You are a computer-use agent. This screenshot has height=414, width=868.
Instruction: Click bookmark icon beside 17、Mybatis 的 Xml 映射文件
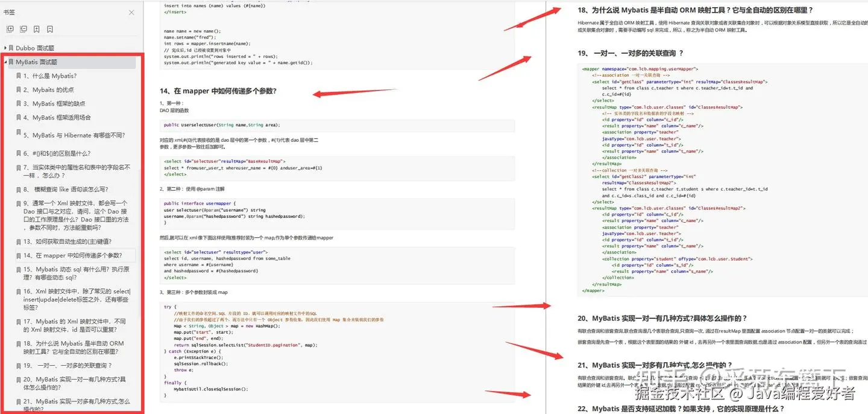click(19, 322)
